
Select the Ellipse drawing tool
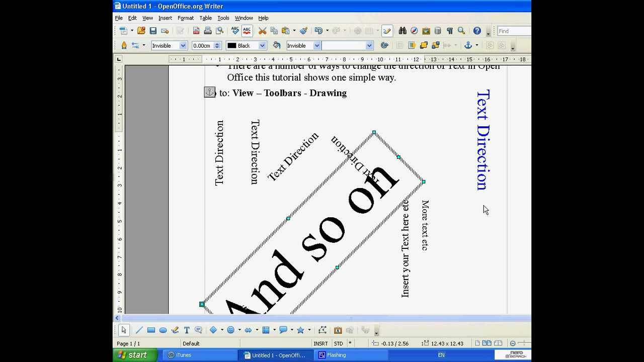coord(163,330)
